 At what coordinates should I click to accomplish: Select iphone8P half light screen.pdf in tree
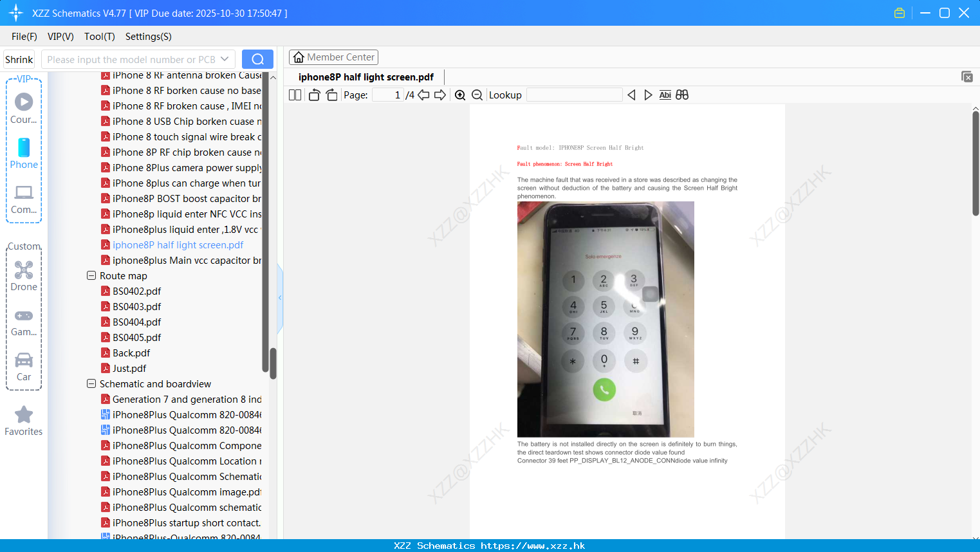point(172,244)
